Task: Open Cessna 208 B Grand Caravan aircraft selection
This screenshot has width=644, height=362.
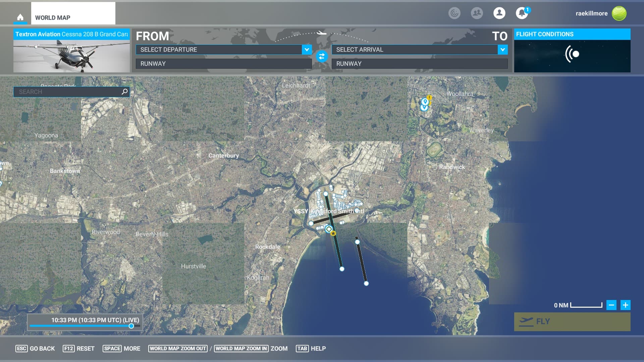Action: [x=71, y=51]
